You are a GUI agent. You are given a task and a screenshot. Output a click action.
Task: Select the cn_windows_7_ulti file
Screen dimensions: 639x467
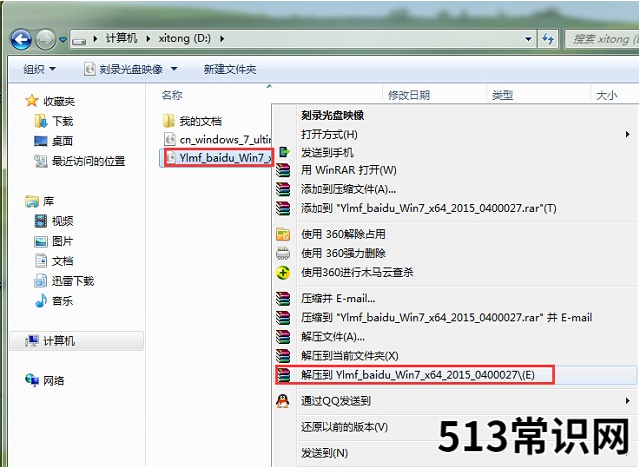(x=217, y=139)
